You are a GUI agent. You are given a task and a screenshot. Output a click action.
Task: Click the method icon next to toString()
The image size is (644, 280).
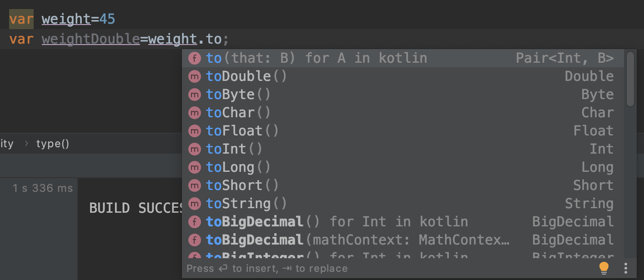click(x=195, y=204)
